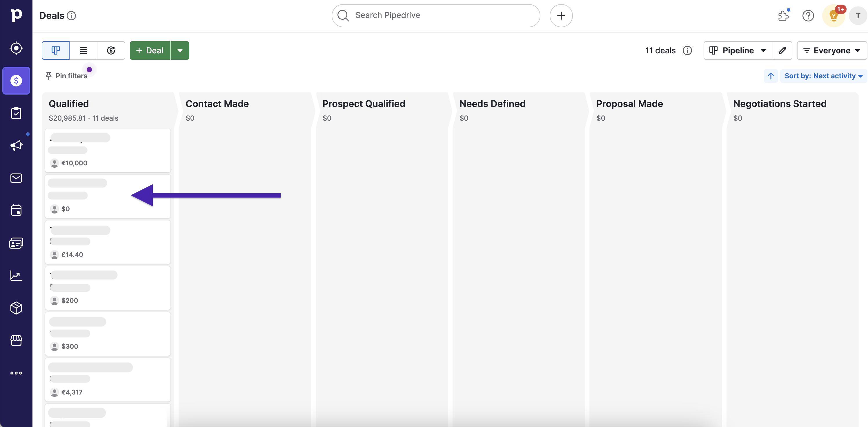This screenshot has width=868, height=427.
Task: Click person icon on $300 deal
Action: (x=54, y=347)
